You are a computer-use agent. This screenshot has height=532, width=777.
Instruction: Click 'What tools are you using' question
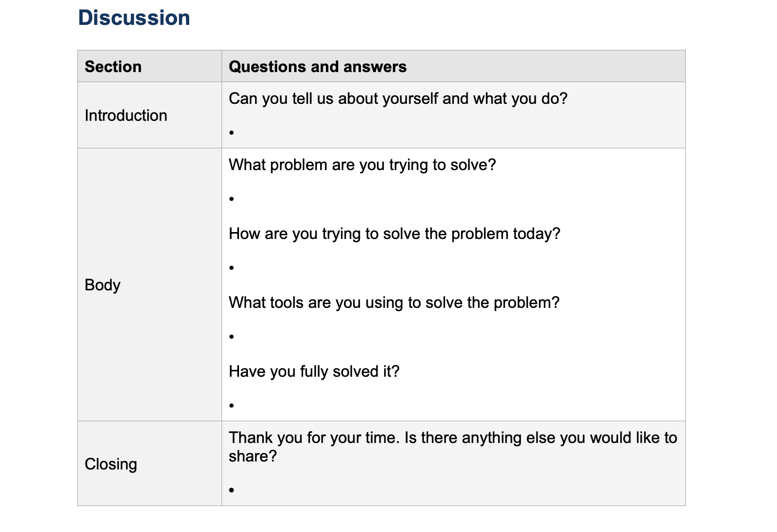pyautogui.click(x=394, y=303)
